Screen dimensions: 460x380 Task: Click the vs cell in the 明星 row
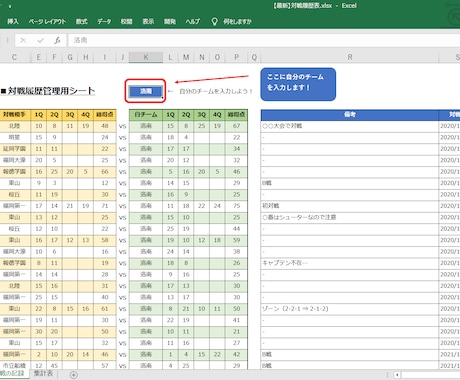click(x=122, y=138)
